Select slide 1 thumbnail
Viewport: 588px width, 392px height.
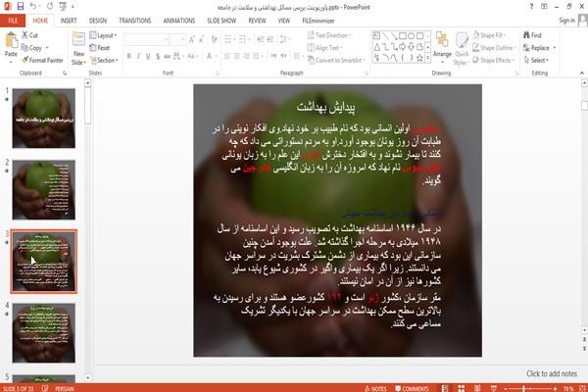(44, 119)
